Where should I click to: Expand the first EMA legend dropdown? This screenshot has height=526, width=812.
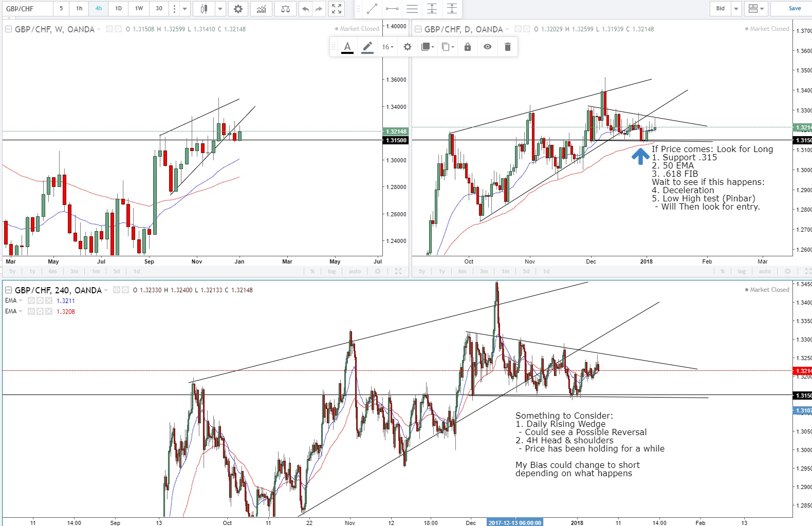21,300
